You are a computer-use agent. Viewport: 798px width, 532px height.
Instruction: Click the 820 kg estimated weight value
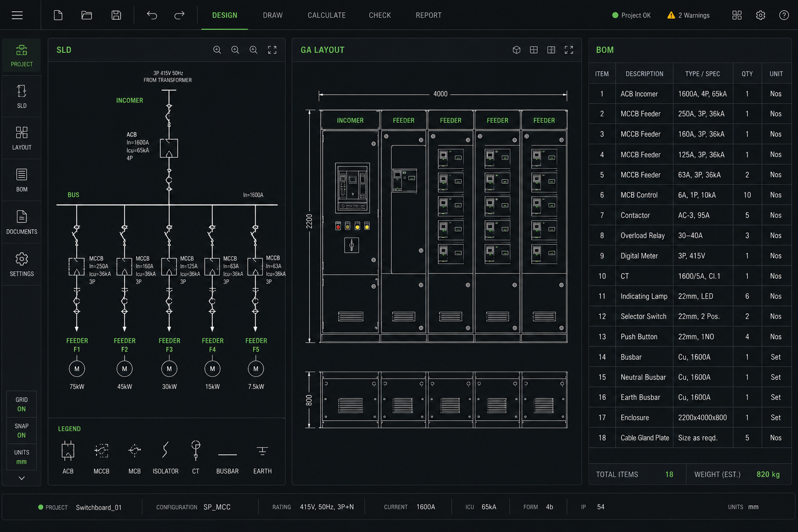768,474
